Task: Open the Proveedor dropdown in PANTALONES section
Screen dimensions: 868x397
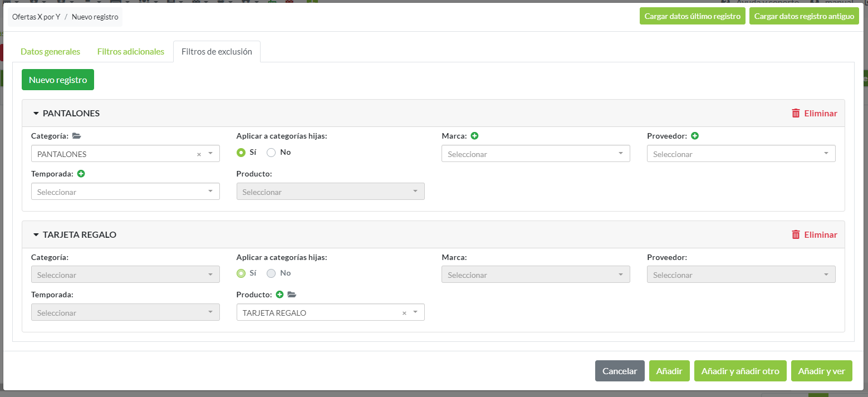Action: click(x=741, y=154)
